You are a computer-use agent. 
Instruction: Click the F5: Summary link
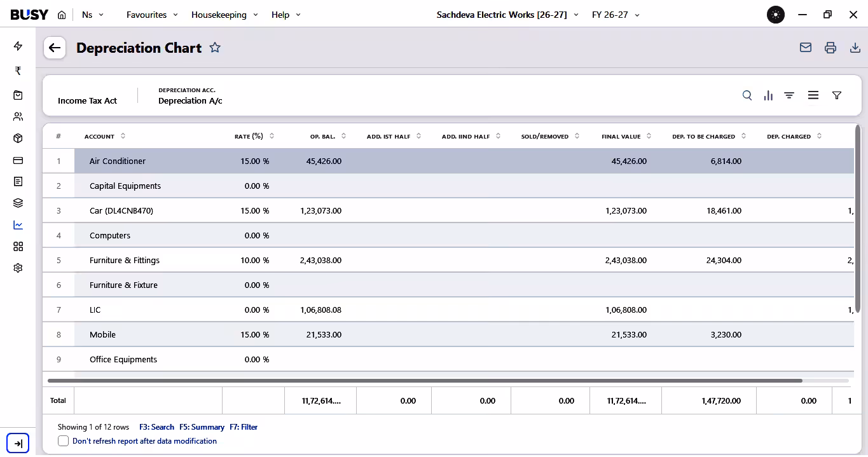202,427
